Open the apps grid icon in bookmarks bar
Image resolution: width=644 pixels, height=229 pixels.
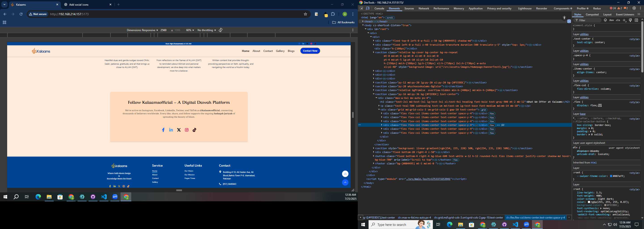pyautogui.click(x=4, y=23)
